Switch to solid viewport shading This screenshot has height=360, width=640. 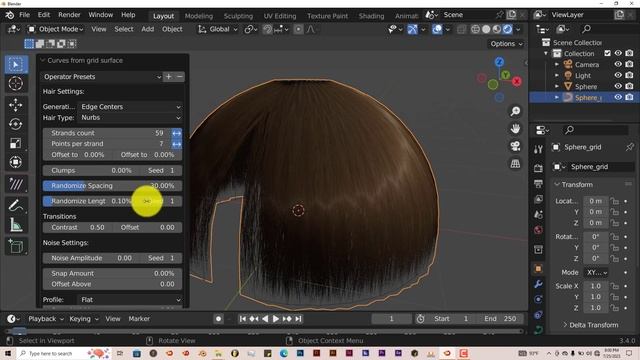click(486, 29)
